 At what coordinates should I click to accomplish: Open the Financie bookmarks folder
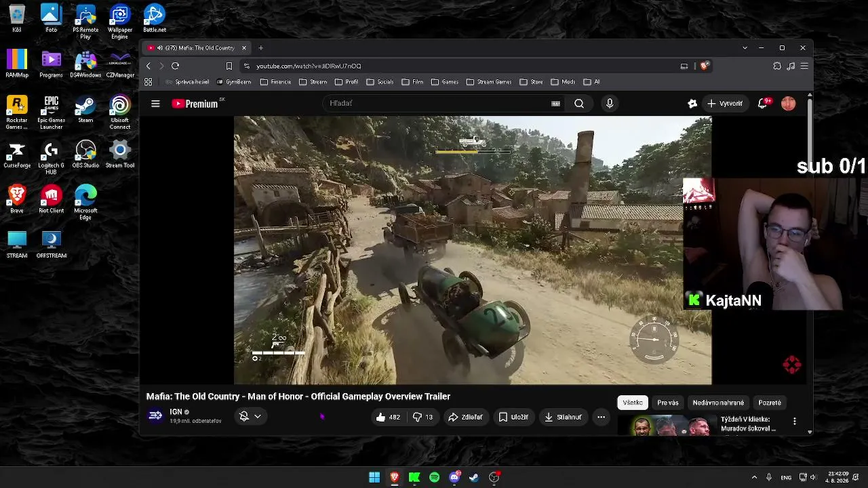276,82
